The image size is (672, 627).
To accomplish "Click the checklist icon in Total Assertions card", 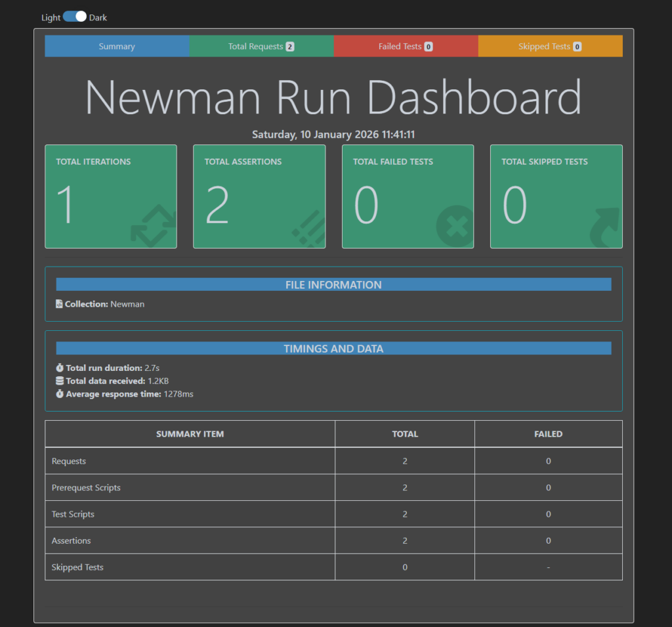I will pyautogui.click(x=308, y=228).
